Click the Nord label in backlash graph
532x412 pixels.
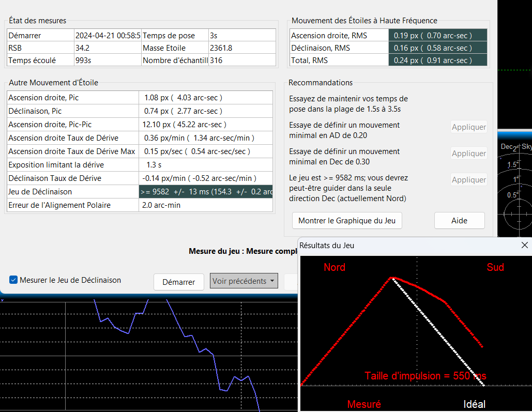click(335, 267)
